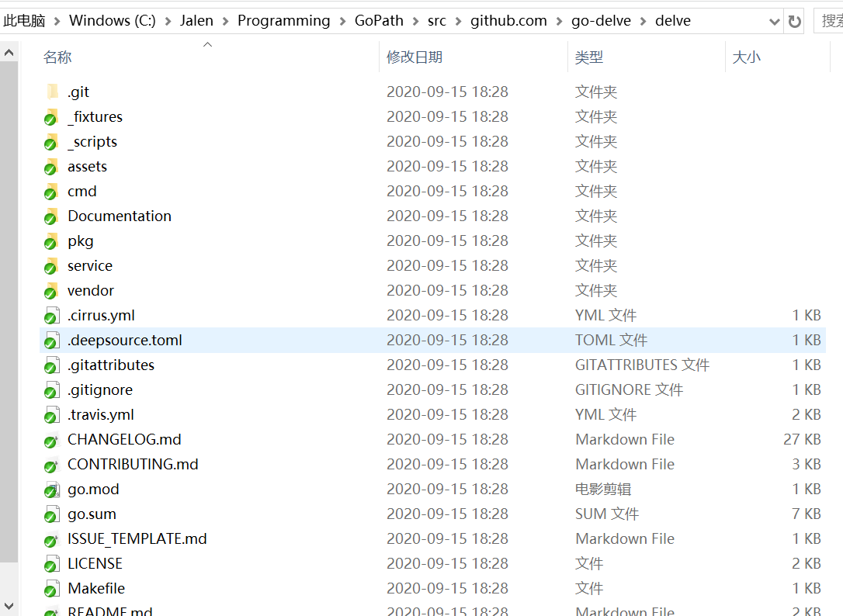The image size is (843, 616).
Task: Click the 大小 column header
Action: tap(746, 57)
